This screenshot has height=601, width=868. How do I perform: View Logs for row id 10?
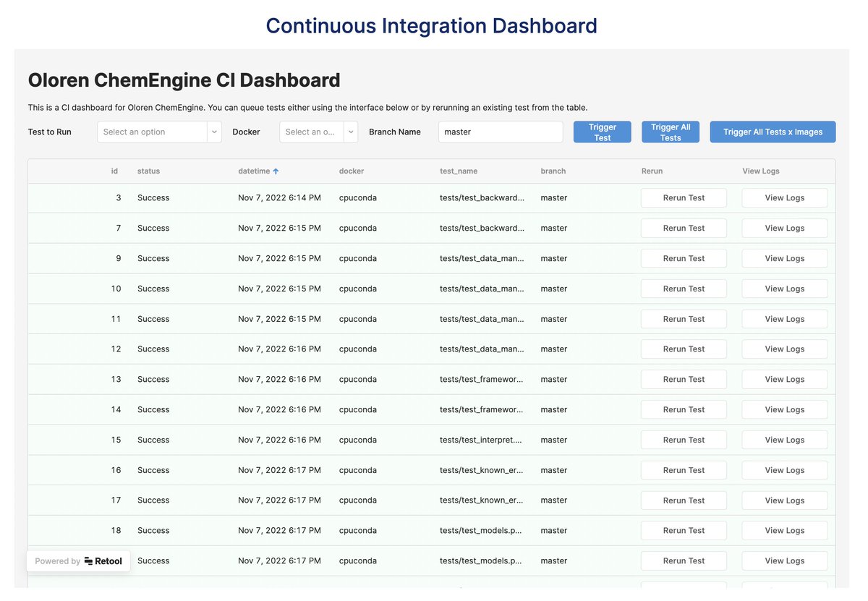(x=785, y=289)
